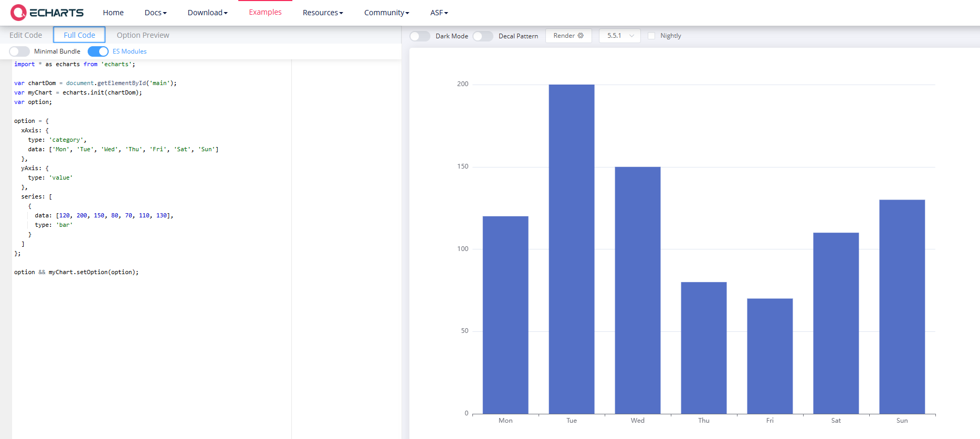Click the Sun x-axis label

pos(902,421)
